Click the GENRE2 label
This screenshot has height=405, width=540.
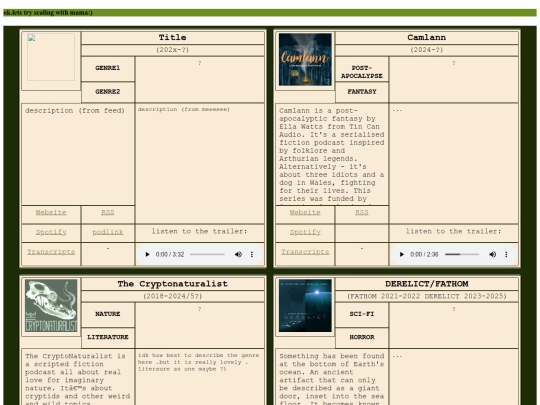point(108,92)
